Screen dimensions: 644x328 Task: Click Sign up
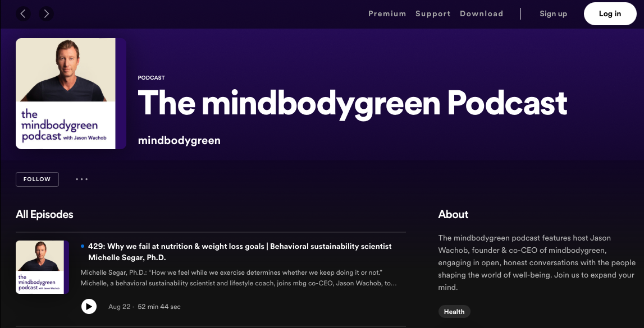tap(553, 13)
